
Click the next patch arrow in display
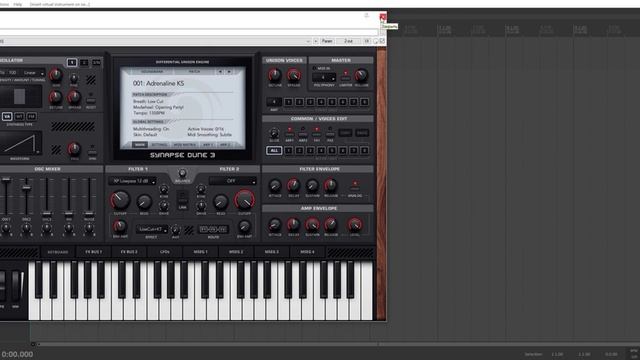(229, 72)
